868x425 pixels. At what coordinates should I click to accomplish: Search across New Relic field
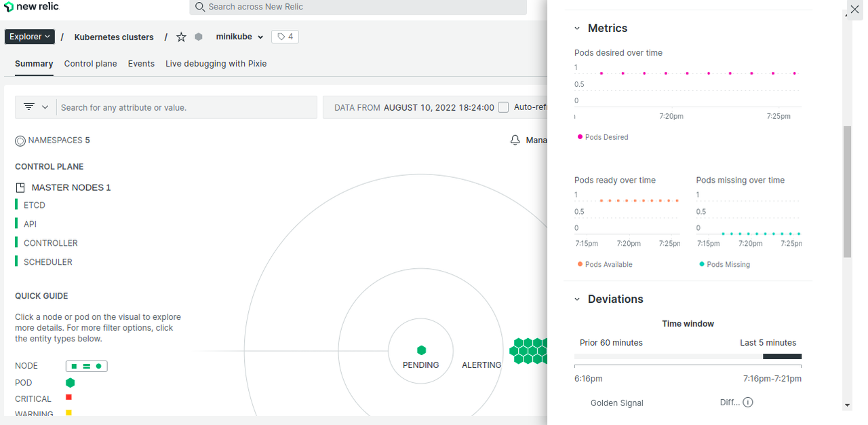[x=358, y=7]
